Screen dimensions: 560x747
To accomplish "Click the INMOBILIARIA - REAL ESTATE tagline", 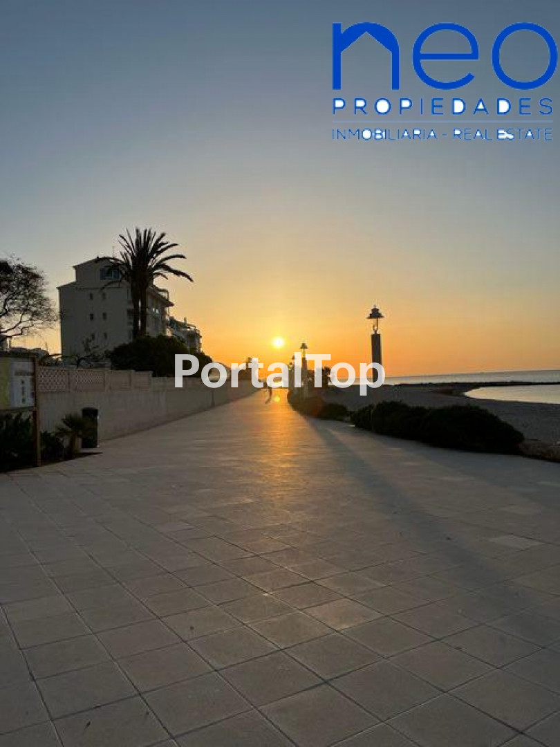I will [442, 134].
